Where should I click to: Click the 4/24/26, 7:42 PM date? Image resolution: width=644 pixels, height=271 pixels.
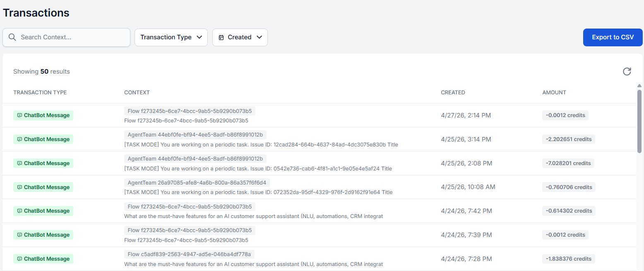(466, 211)
